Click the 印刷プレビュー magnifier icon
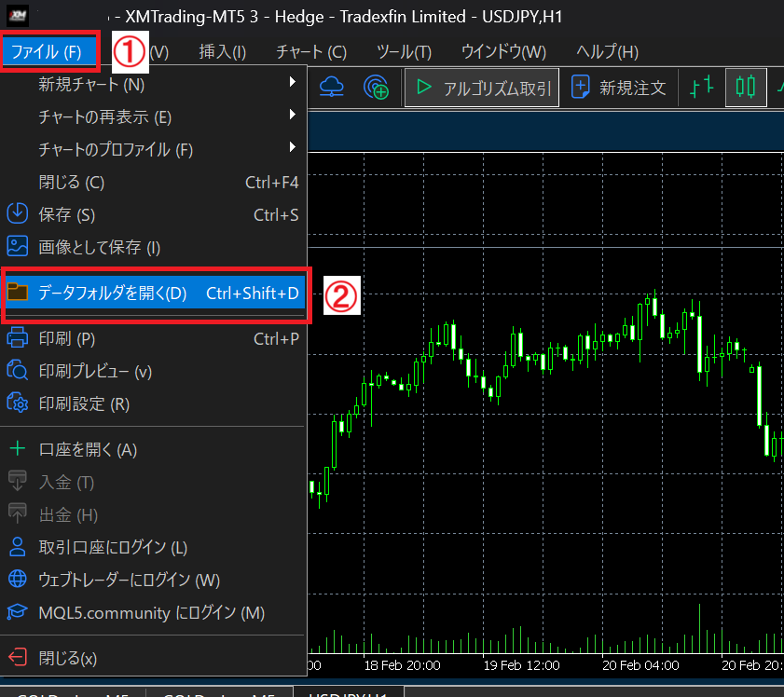784x697 pixels. click(18, 371)
